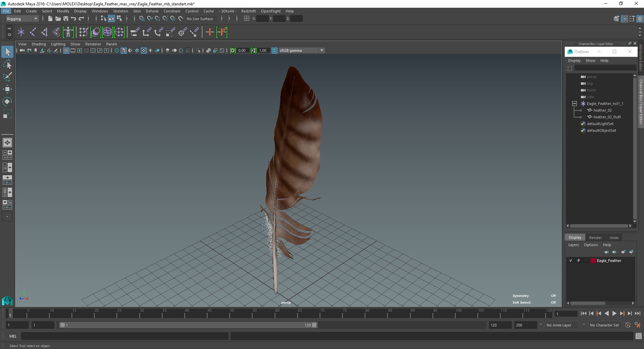Create a new empty display layer

pyautogui.click(x=623, y=252)
